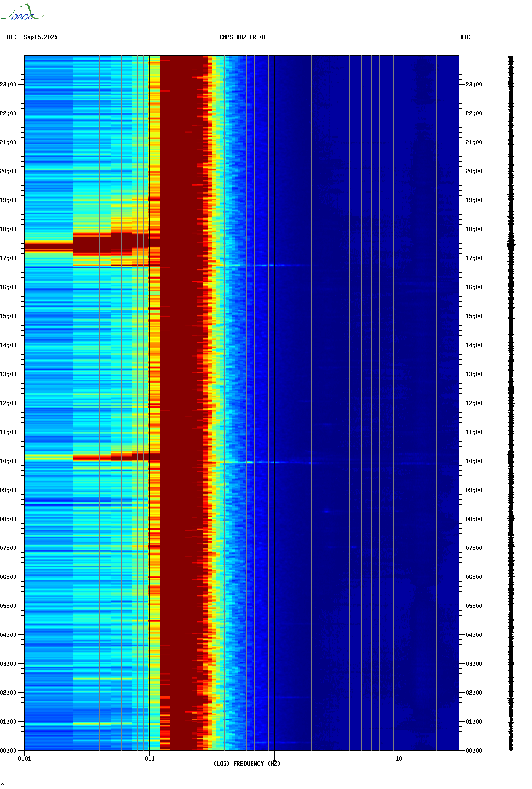Viewport: 532px width, 789px height.
Task: Click the dark red low-frequency band at 17:20
Action: pos(48,247)
